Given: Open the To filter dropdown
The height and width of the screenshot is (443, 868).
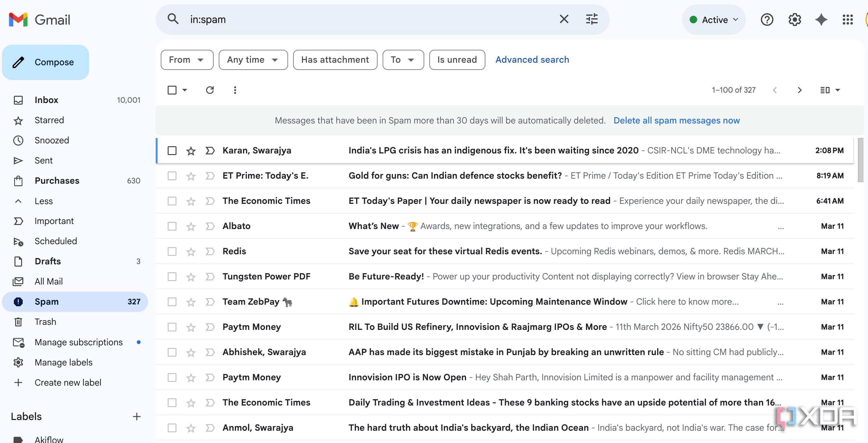Looking at the screenshot, I should pos(403,60).
